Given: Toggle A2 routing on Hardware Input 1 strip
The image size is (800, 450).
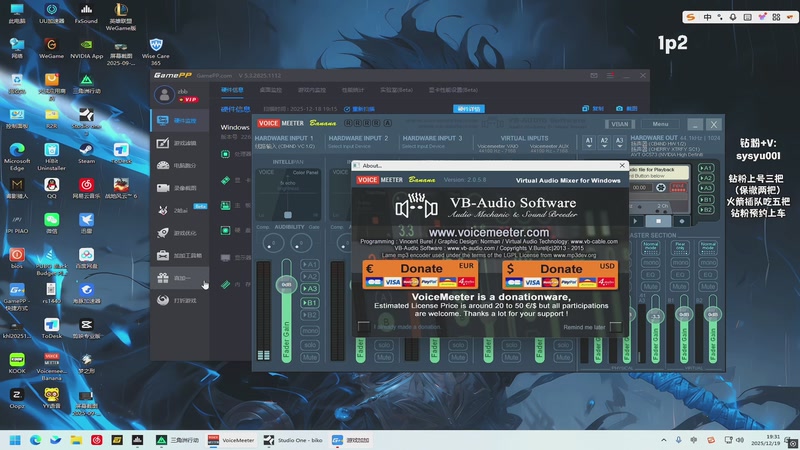Looking at the screenshot, I should point(310,277).
